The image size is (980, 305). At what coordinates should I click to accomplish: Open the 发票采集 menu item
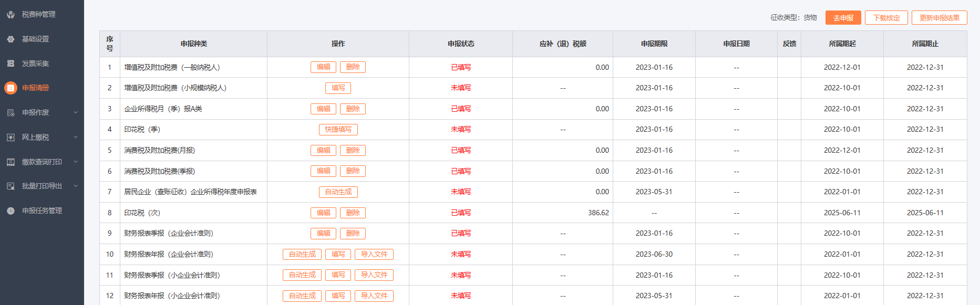35,64
